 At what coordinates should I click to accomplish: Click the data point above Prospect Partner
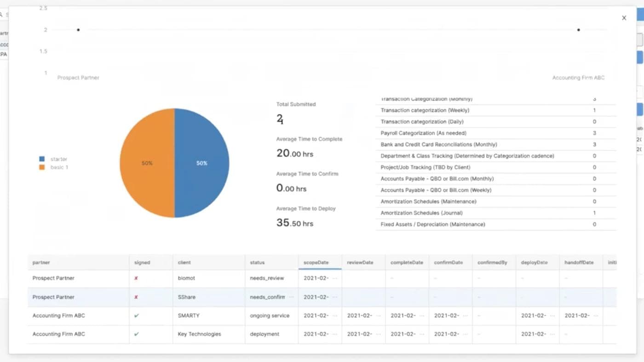78,29
